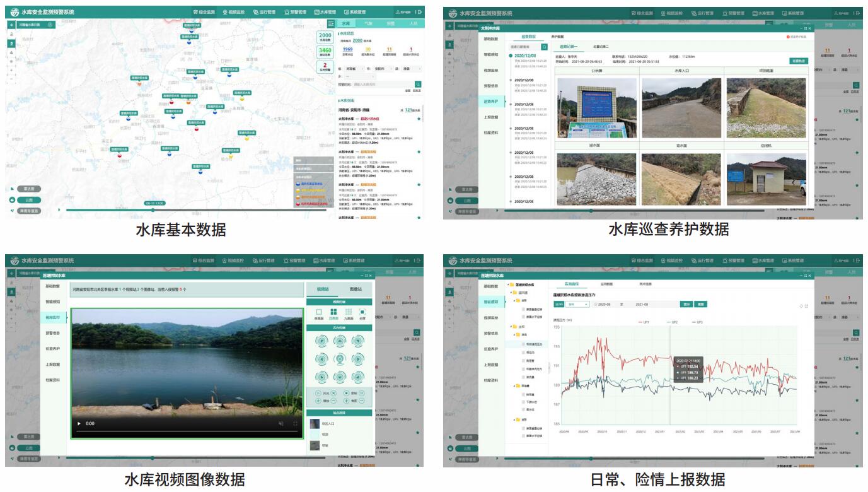
Task: Click logout icon in 水库基本数据 screenshot header
Action: coord(420,12)
